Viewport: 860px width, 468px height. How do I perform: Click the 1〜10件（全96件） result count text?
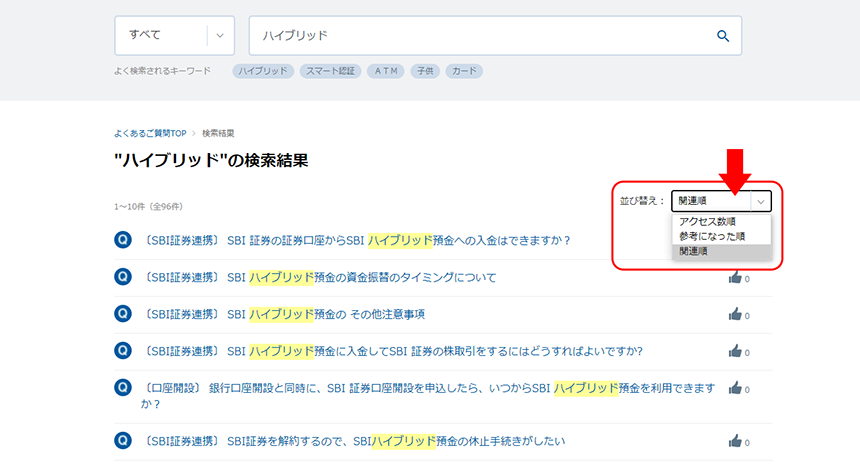[x=149, y=207]
